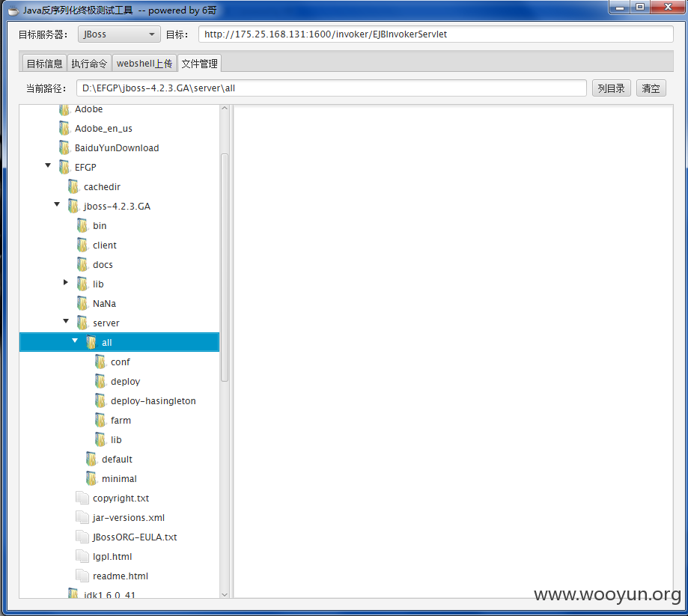Viewport: 688px width, 616px height.
Task: Minimize the Java deserialization tool window
Action: [620, 7]
